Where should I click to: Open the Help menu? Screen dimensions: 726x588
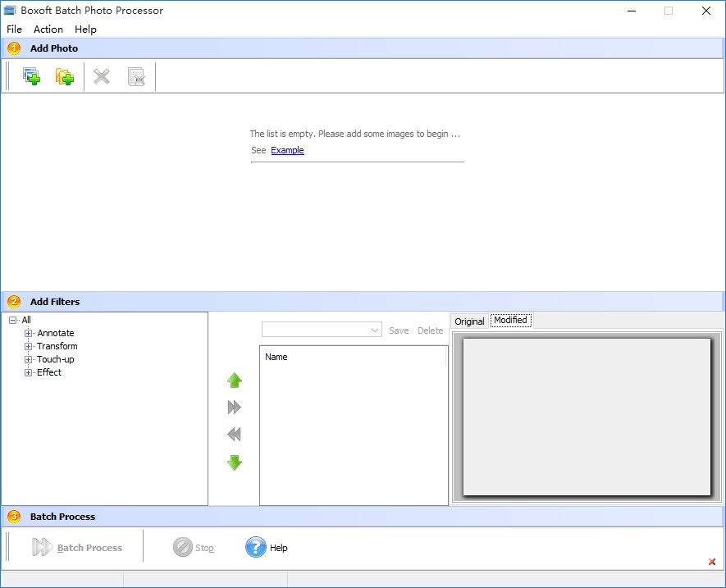click(x=85, y=30)
